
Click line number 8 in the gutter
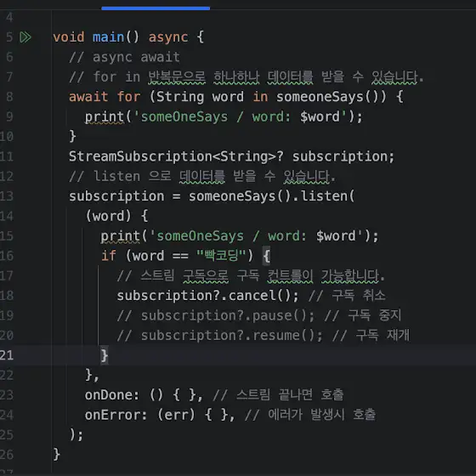click(9, 97)
